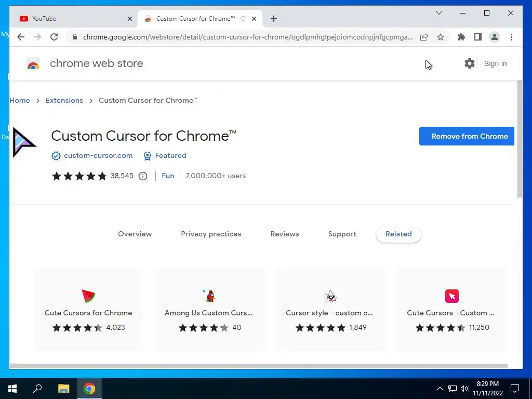Open the volume control tray icon
The width and height of the screenshot is (532, 399).
(x=464, y=389)
